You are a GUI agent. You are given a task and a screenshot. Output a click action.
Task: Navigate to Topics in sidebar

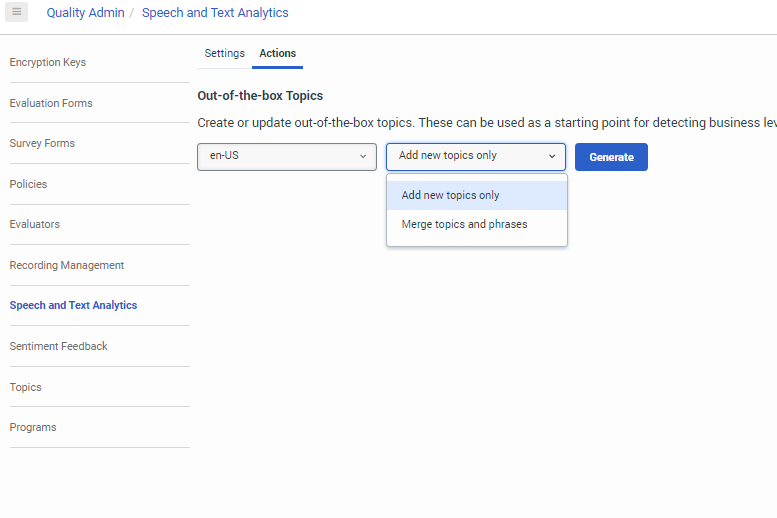point(26,387)
